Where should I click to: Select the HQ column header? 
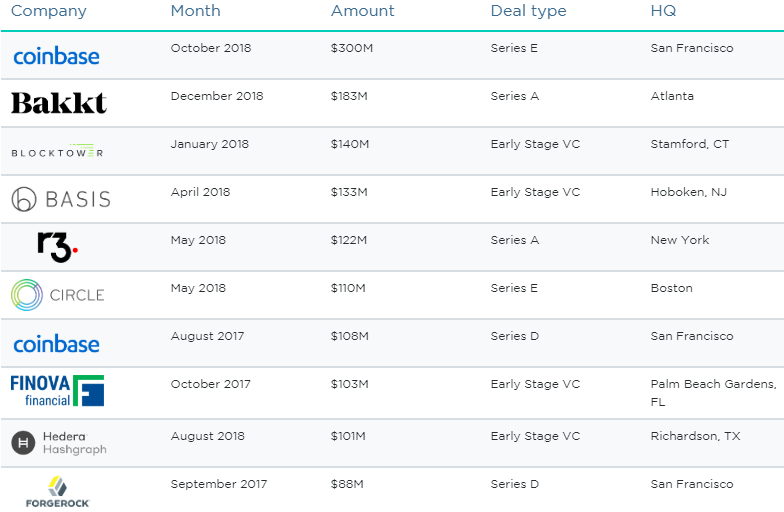664,10
